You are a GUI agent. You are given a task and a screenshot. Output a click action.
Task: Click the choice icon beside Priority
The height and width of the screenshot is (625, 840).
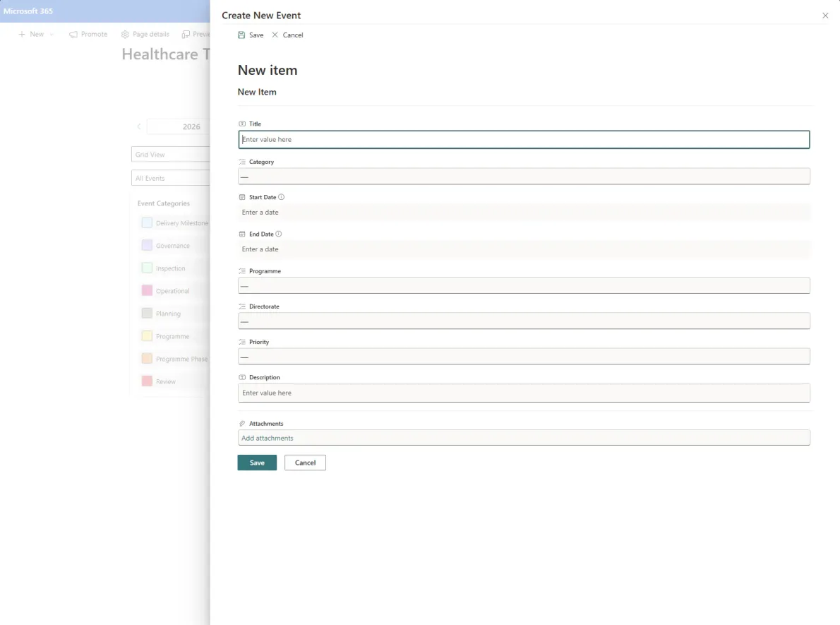coord(242,342)
